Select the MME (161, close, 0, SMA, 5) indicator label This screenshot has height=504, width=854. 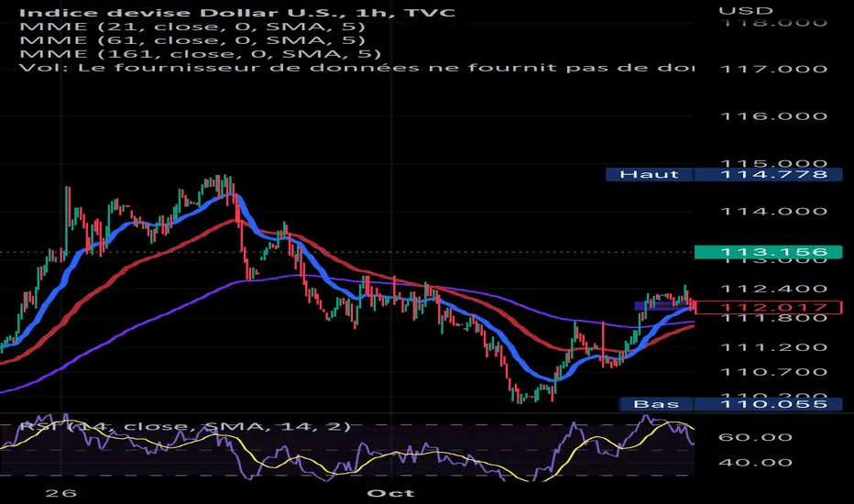(201, 54)
